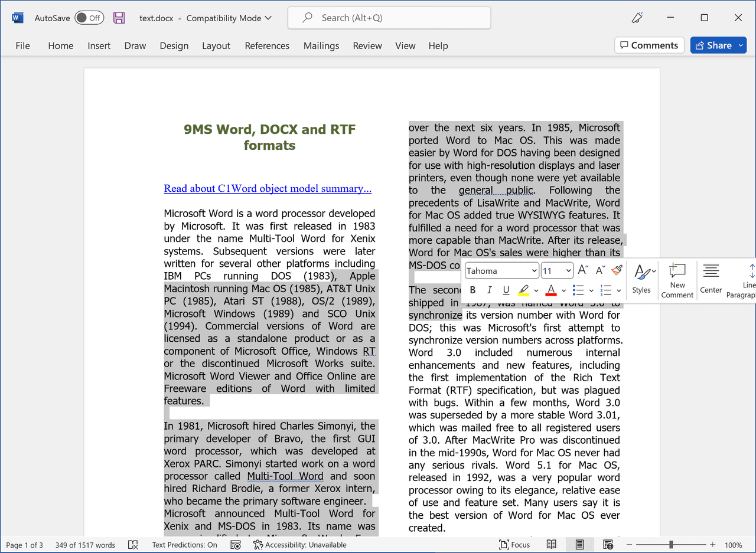This screenshot has width=756, height=553.
Task: Add a New Comment
Action: (x=677, y=280)
